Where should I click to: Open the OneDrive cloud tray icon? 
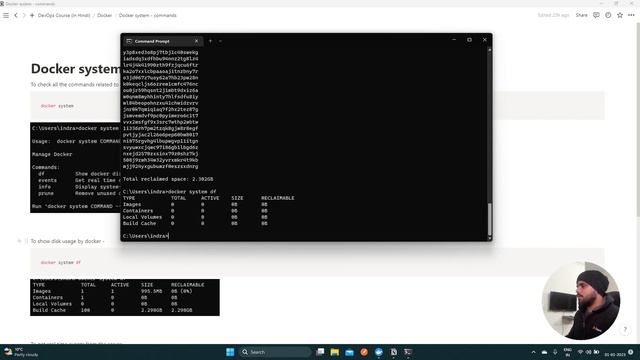click(x=544, y=352)
